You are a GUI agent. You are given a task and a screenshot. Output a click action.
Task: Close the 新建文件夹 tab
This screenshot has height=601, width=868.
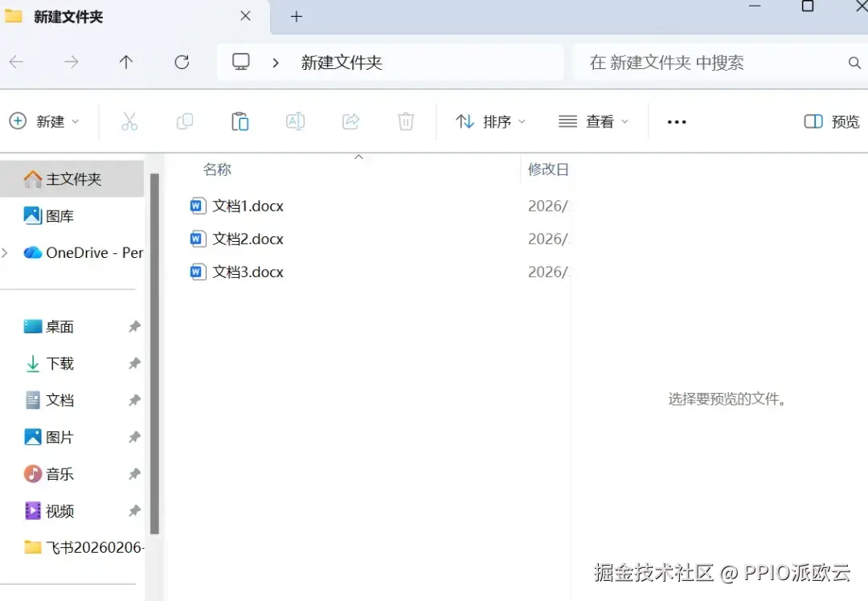(245, 16)
